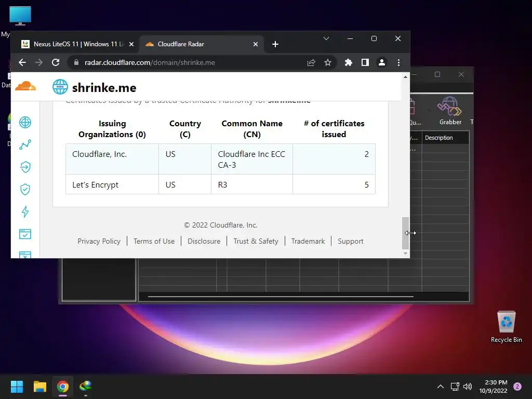Open the Chrome profile menu

382,62
